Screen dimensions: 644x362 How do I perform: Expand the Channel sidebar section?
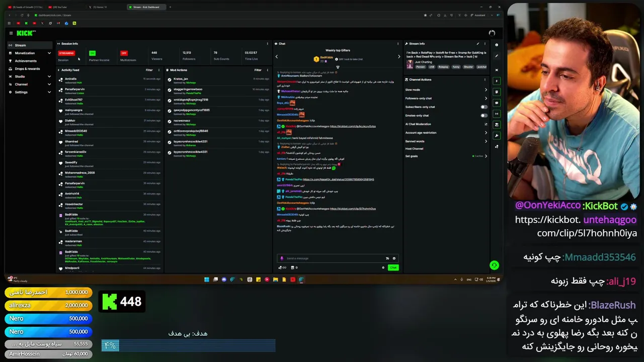click(29, 84)
